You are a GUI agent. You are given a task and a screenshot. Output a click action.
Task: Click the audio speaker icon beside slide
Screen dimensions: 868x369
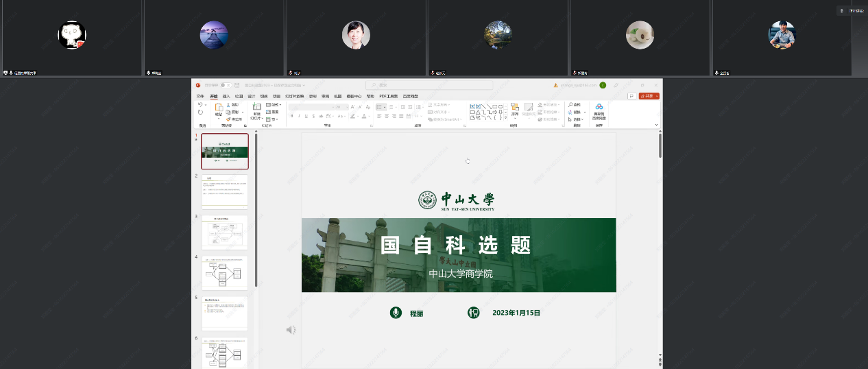coord(291,330)
